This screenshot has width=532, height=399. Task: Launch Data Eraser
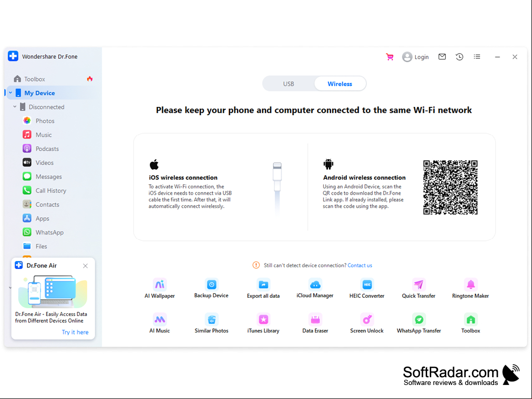click(x=315, y=324)
